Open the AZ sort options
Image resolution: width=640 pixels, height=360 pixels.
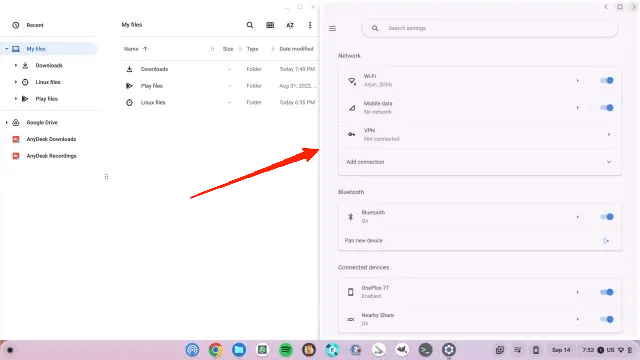click(x=290, y=25)
